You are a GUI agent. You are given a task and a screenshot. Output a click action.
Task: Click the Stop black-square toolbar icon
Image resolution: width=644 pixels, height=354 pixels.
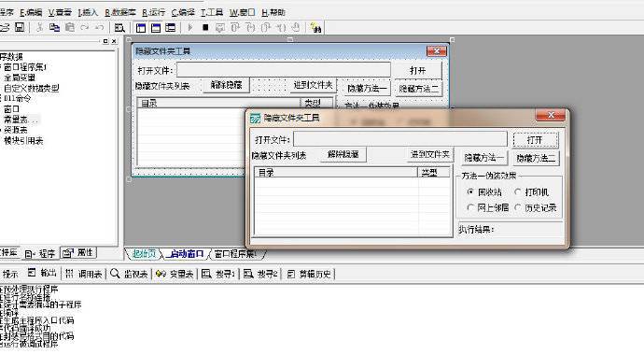[x=205, y=27]
